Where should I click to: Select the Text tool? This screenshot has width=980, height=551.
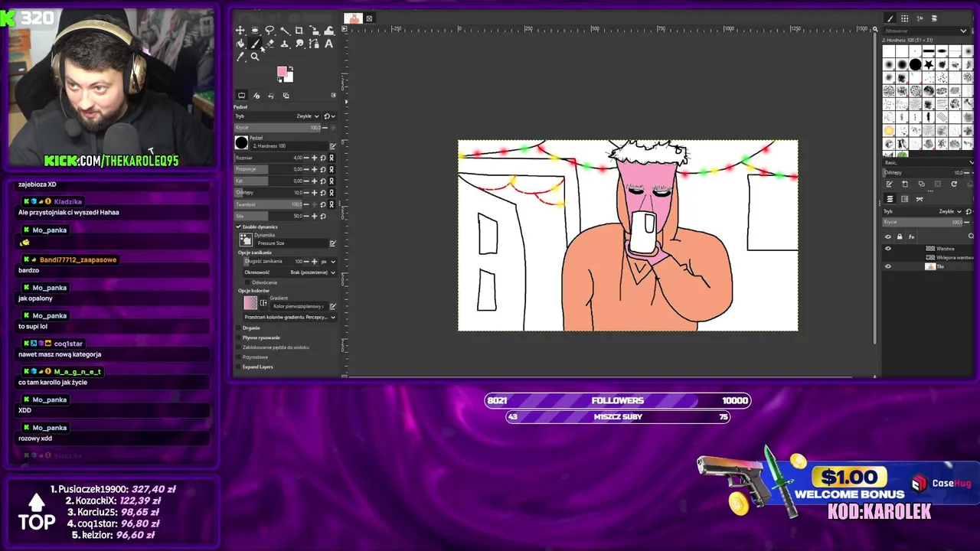(329, 44)
